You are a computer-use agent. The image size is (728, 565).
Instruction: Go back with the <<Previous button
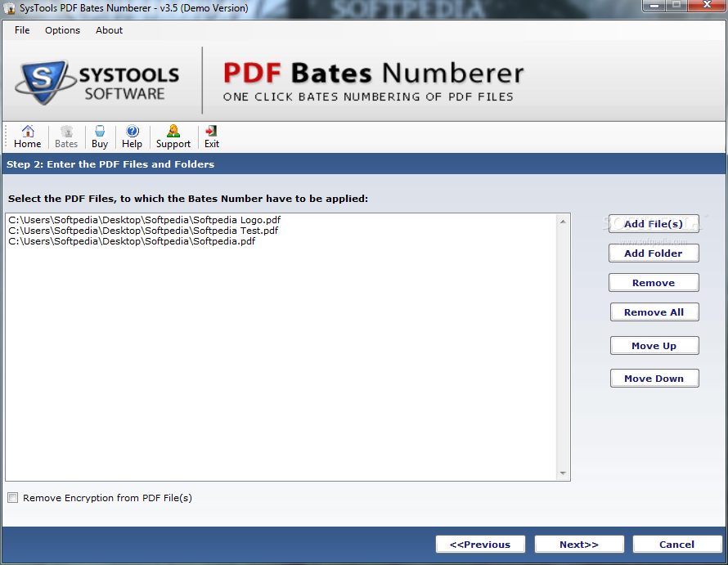coord(480,544)
